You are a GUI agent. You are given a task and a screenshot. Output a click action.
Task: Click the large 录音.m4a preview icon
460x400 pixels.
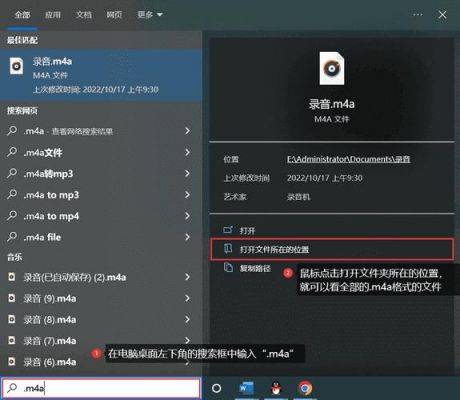tap(332, 68)
